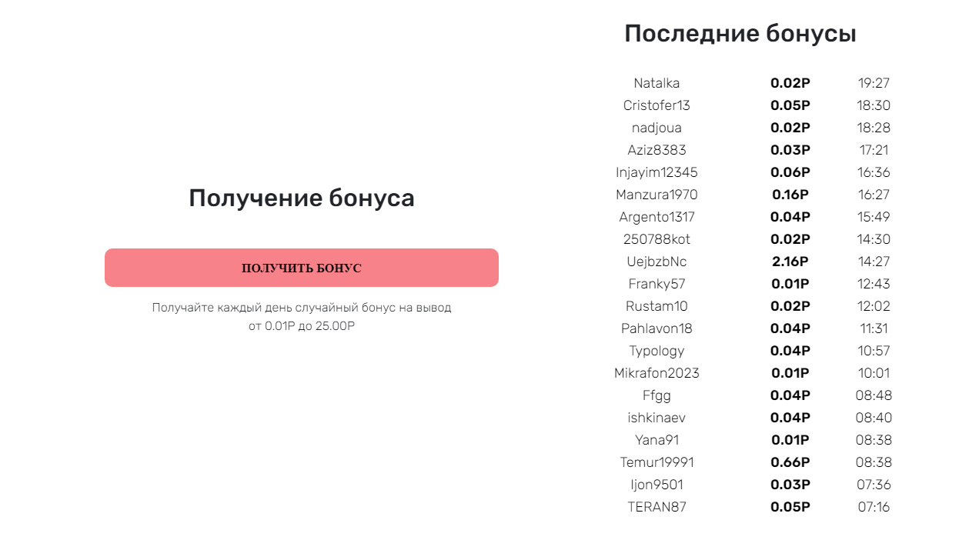Select the UejbzbNc username
This screenshot has width=969, height=560.
coord(657,262)
